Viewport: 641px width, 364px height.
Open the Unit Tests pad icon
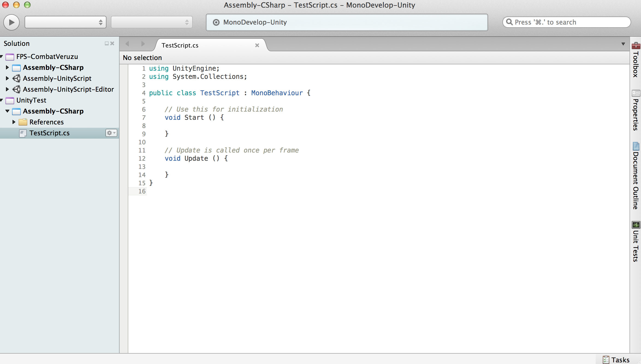coord(636,225)
